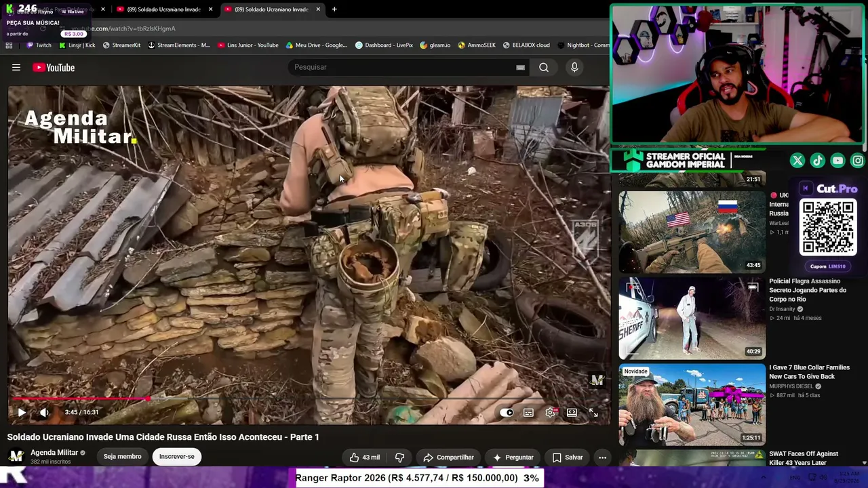This screenshot has width=868, height=488.
Task: Click the R$ 3,00 price badge
Action: 74,34
